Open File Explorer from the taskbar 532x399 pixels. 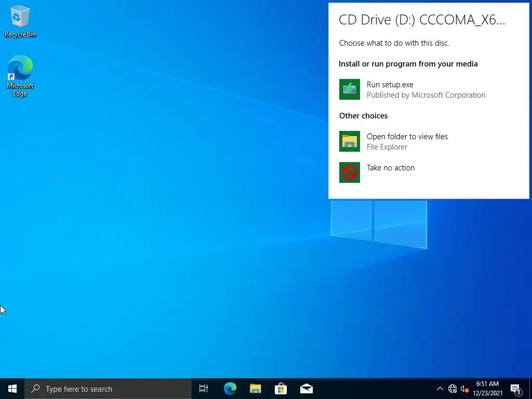click(255, 389)
